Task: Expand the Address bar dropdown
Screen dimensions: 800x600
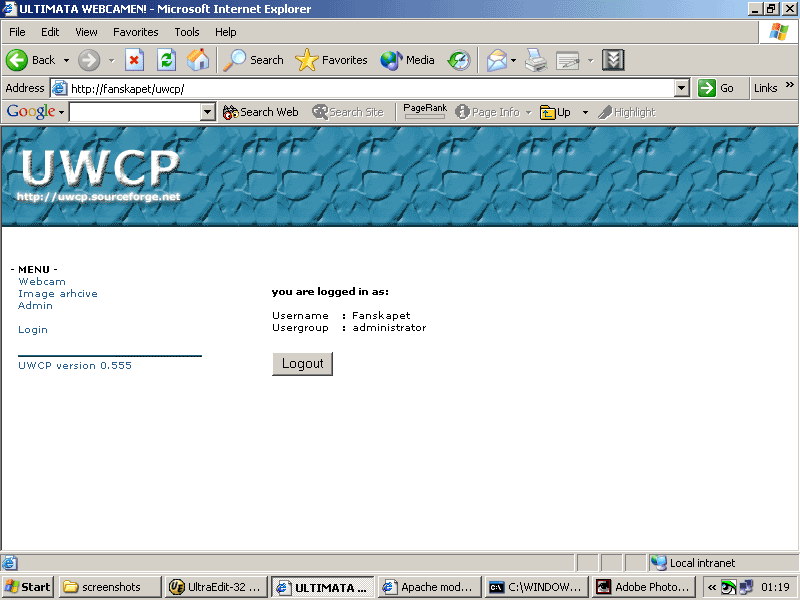Action: (682, 88)
